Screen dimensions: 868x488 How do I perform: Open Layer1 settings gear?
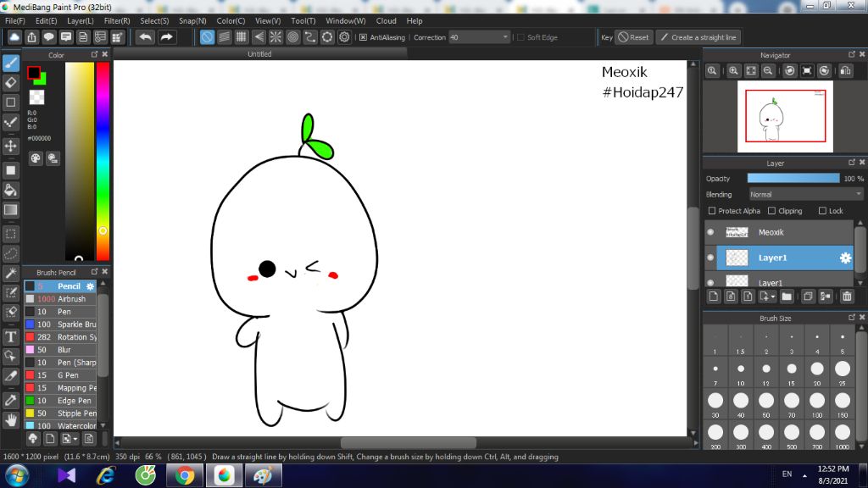[845, 258]
